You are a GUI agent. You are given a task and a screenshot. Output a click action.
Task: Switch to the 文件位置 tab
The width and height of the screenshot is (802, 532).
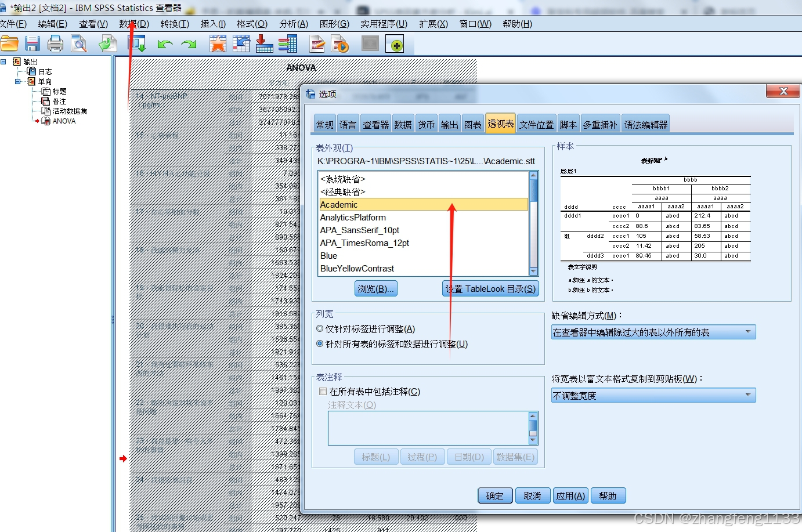[536, 124]
